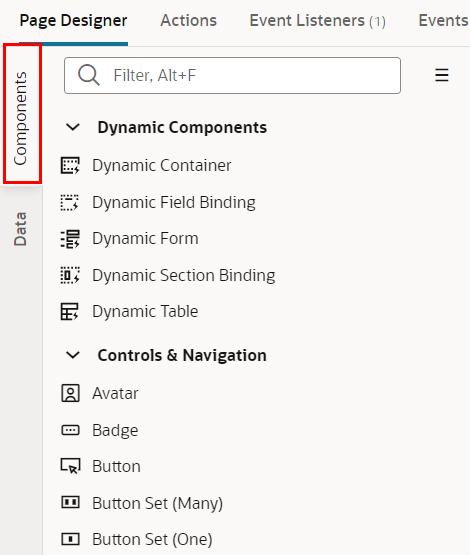Choose the Dynamic Form component icon

click(70, 239)
